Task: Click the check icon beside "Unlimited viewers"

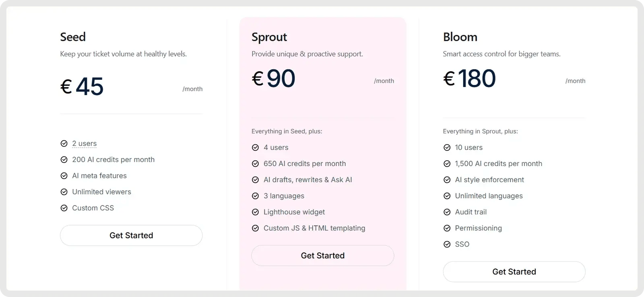Action: [x=64, y=192]
